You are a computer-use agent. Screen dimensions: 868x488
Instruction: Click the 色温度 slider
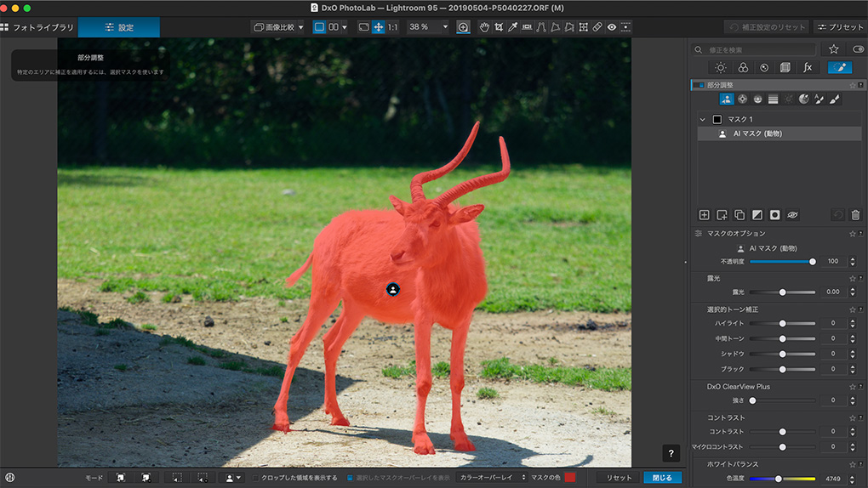[782, 479]
